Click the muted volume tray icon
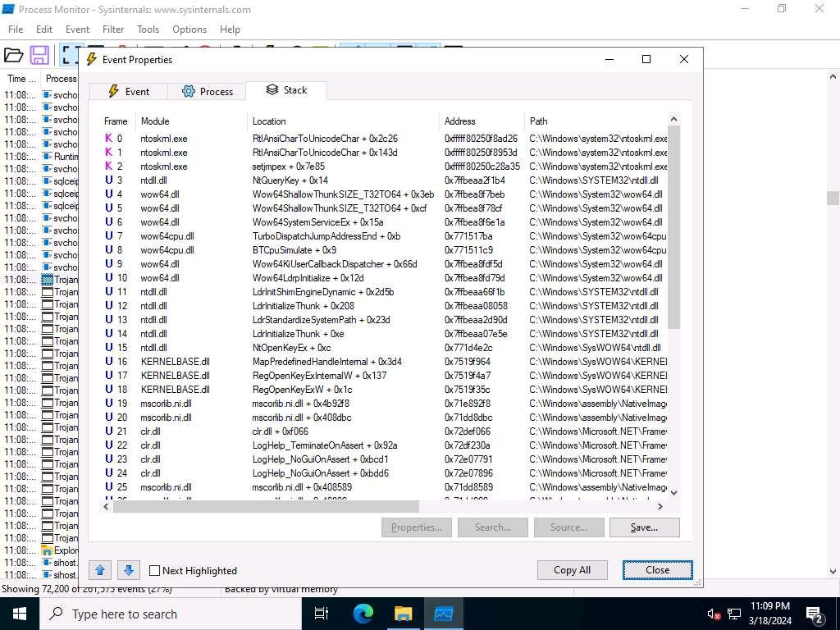The height and width of the screenshot is (630, 840). tap(714, 614)
